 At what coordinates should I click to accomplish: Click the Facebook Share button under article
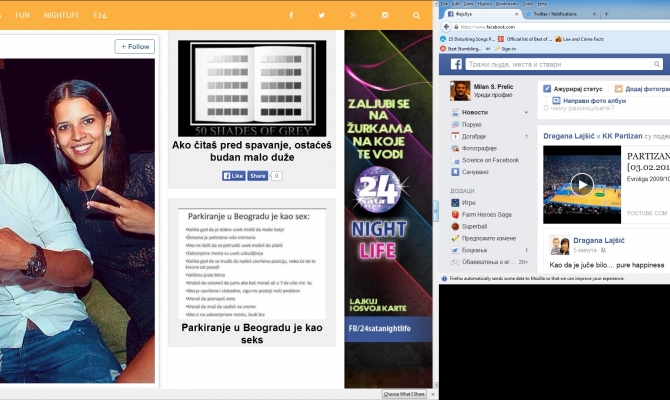point(257,175)
